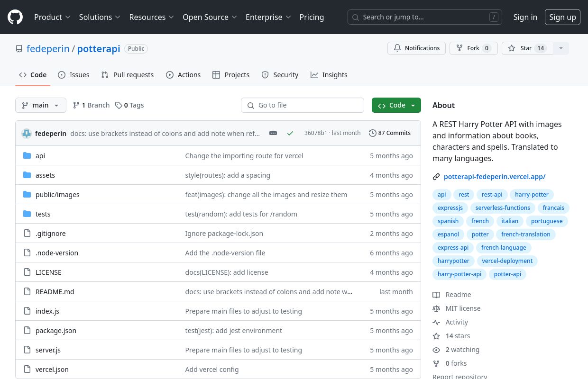Click the Sign in link
The image size is (588, 379).
pyautogui.click(x=525, y=17)
